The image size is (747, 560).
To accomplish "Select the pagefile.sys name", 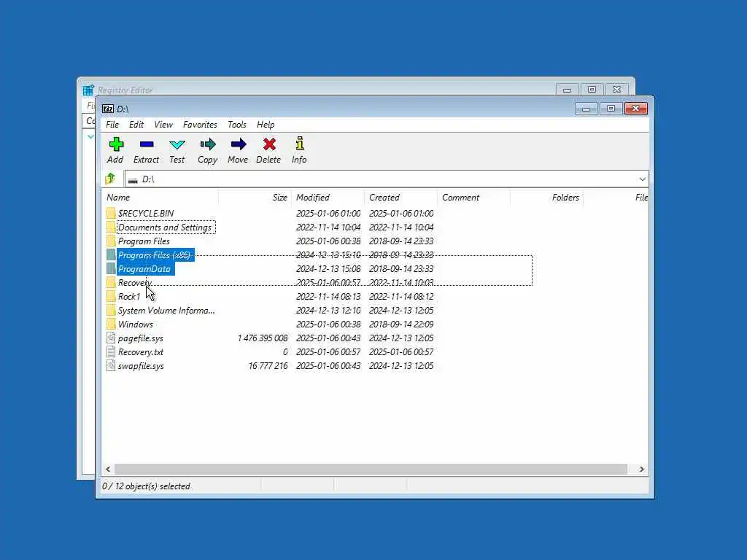I will coord(141,338).
